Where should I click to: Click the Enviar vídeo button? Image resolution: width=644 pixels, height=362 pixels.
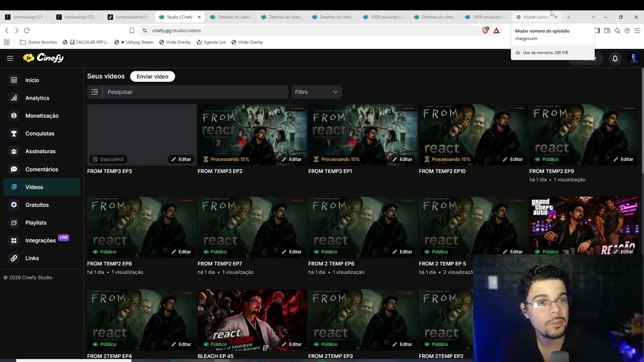pos(152,76)
